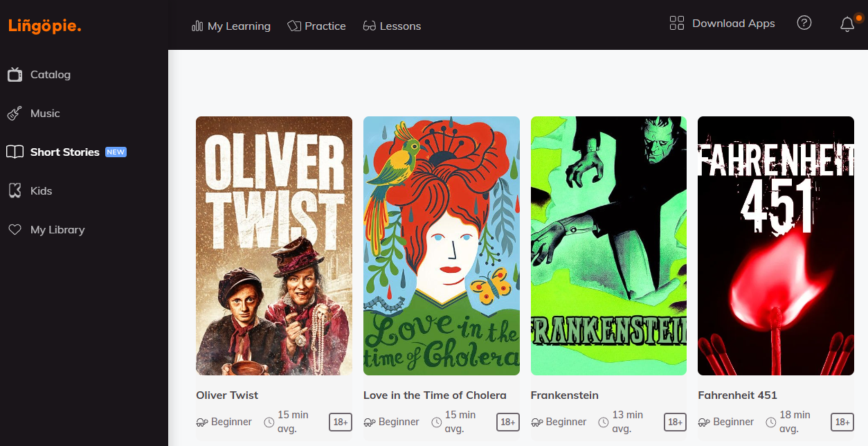This screenshot has height=446, width=868.
Task: Click the Short Stories book icon
Action: click(15, 152)
